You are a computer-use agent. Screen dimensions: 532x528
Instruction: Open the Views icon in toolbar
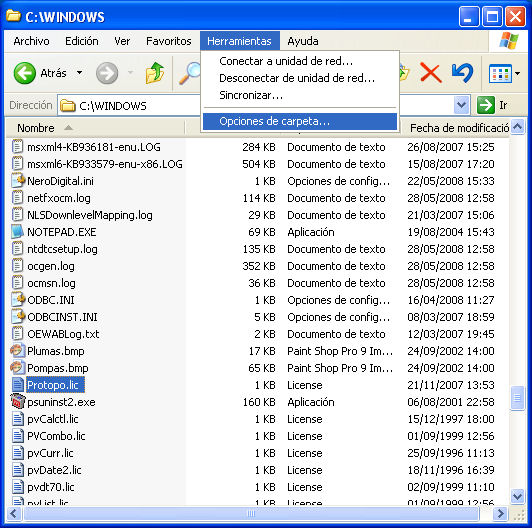500,73
